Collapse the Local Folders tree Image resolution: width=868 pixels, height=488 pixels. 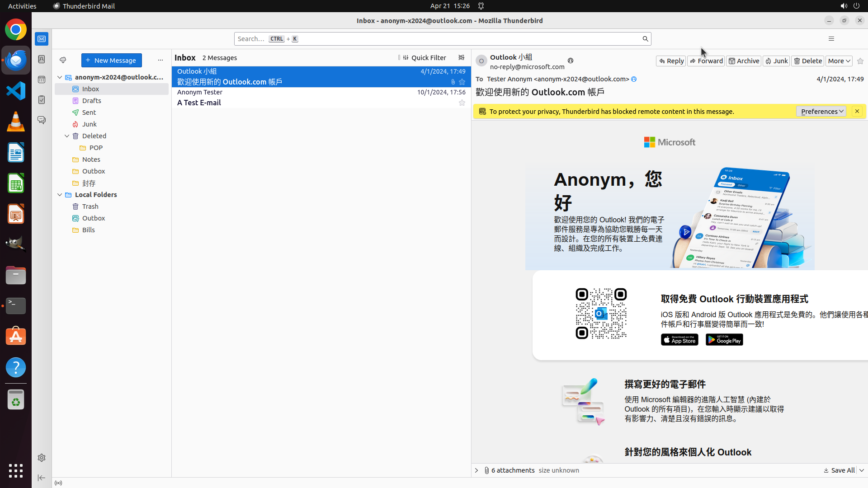60,195
